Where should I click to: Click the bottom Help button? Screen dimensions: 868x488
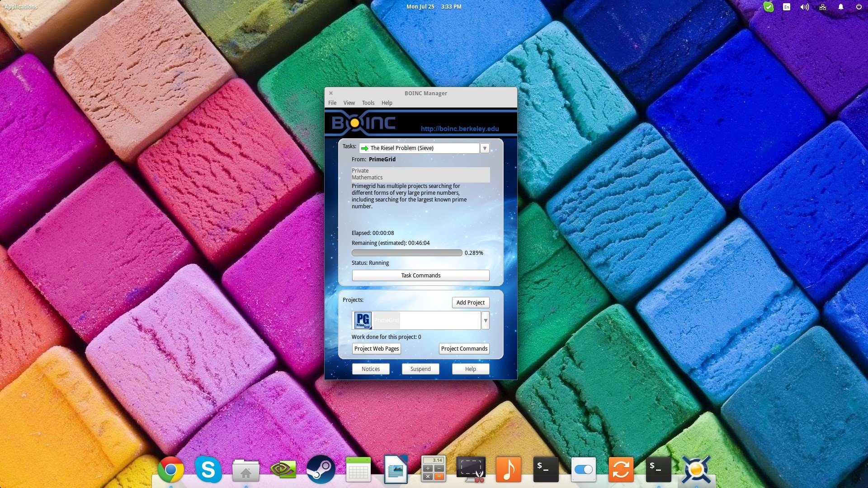click(471, 369)
